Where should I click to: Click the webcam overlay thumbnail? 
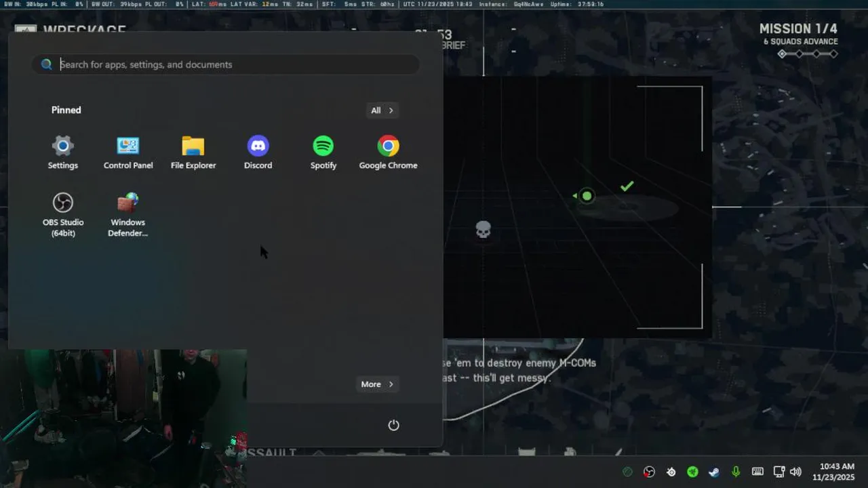123,418
